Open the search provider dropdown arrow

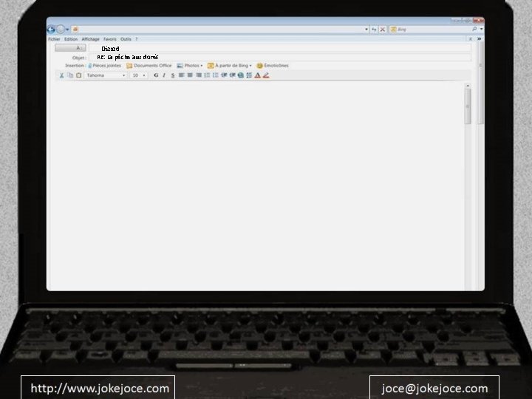pyautogui.click(x=481, y=29)
